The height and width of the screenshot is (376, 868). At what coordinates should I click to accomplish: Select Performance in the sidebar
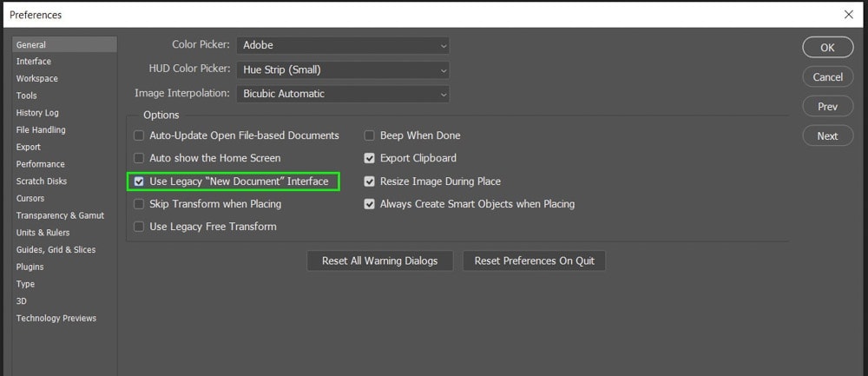coord(41,164)
